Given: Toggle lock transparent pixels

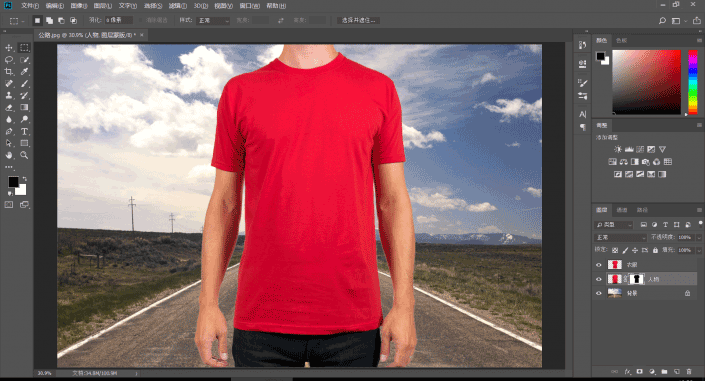Looking at the screenshot, I should tap(615, 250).
